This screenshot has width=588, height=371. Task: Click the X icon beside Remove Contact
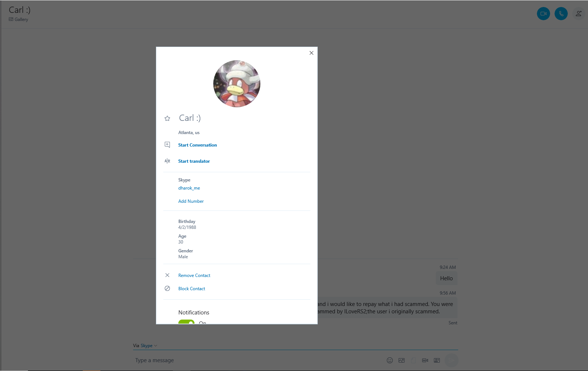click(167, 275)
